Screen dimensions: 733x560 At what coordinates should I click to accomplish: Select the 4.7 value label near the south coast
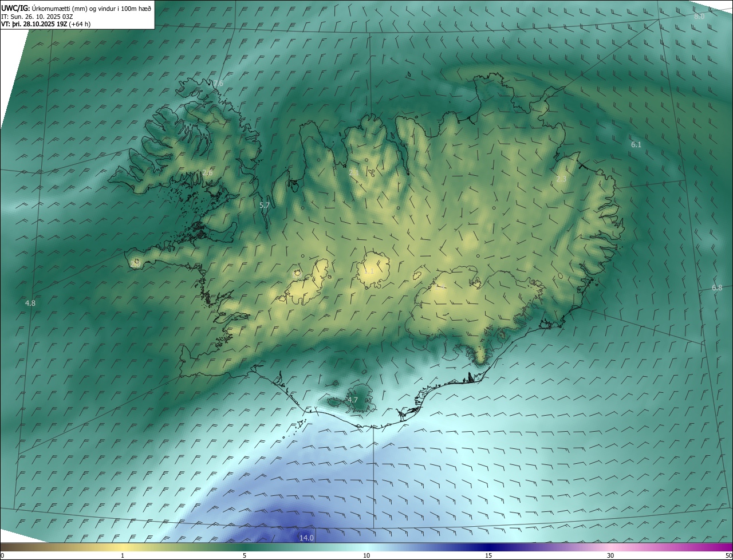click(352, 400)
